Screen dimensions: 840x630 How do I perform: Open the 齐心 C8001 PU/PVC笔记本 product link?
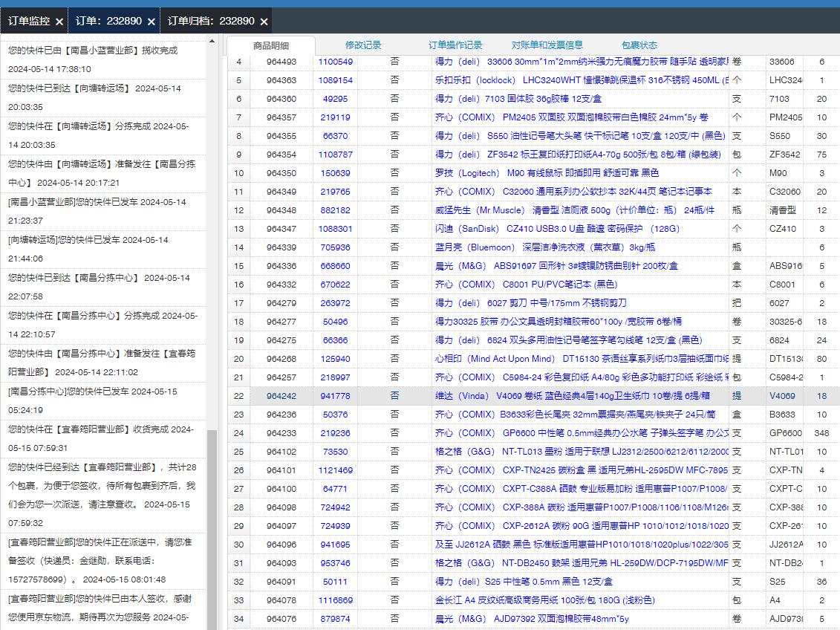coord(526,285)
